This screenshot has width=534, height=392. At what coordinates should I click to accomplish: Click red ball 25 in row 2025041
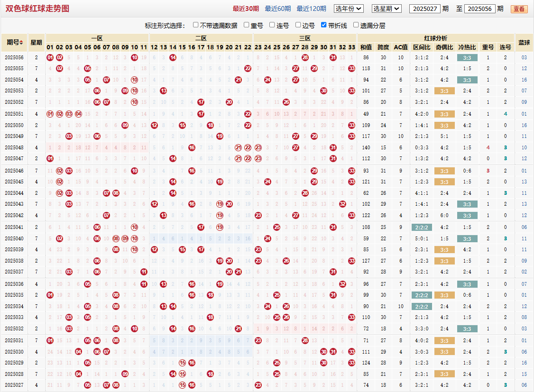point(277,228)
